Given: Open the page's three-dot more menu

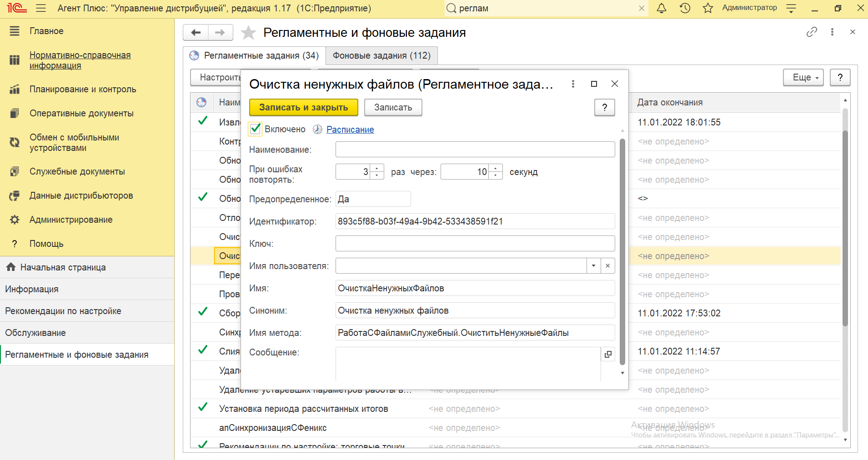Looking at the screenshot, I should (832, 32).
